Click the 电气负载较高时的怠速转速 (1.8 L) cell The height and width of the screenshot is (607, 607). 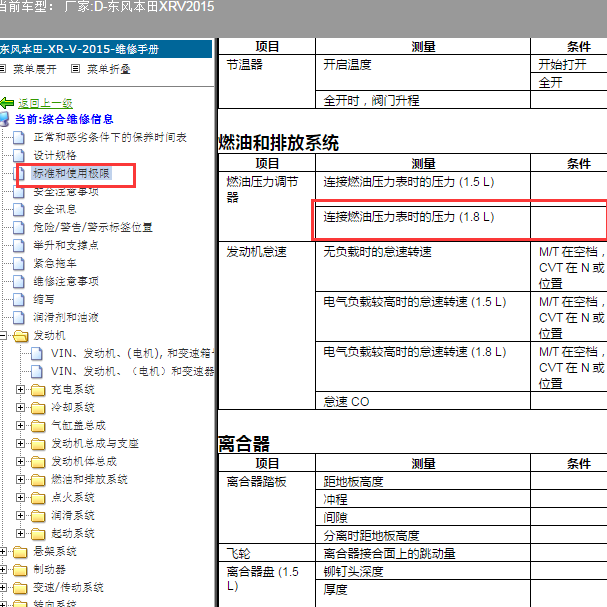pyautogui.click(x=422, y=366)
